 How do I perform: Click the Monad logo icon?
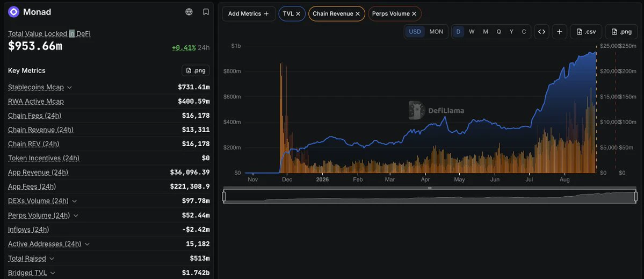13,12
